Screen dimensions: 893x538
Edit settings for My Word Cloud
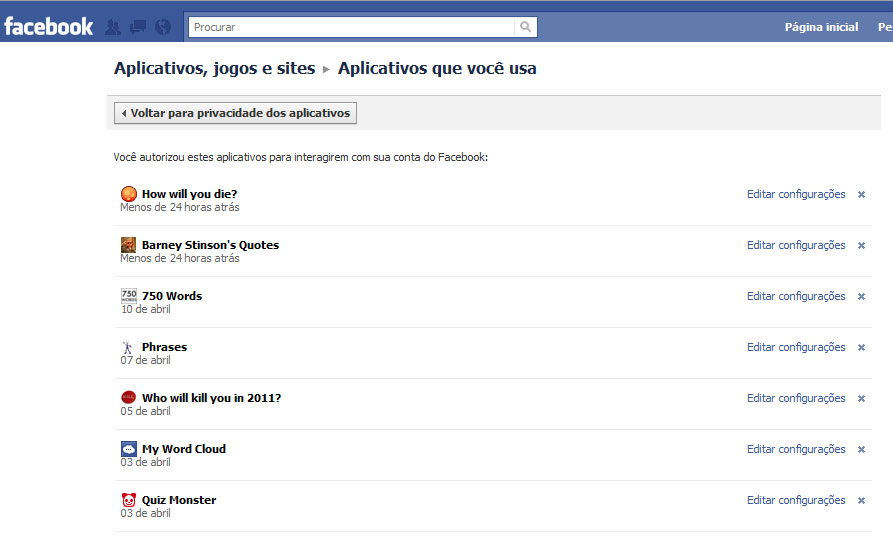click(x=796, y=449)
